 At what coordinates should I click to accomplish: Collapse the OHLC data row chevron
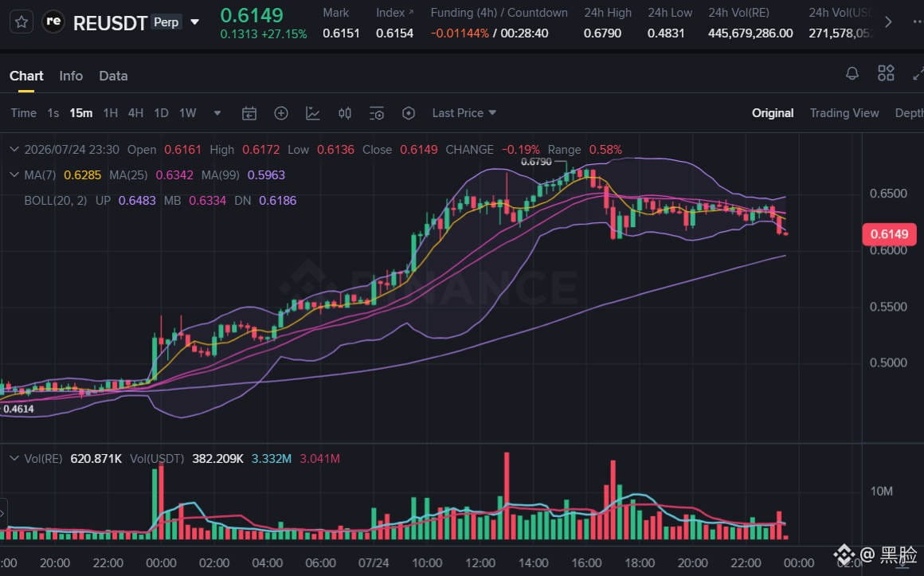(14, 150)
